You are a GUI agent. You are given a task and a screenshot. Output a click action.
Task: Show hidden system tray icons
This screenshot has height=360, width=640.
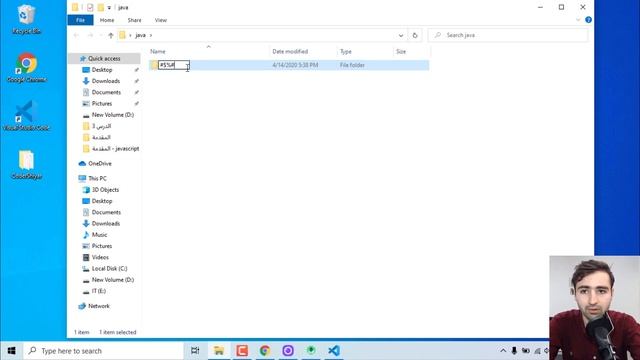[x=503, y=351]
